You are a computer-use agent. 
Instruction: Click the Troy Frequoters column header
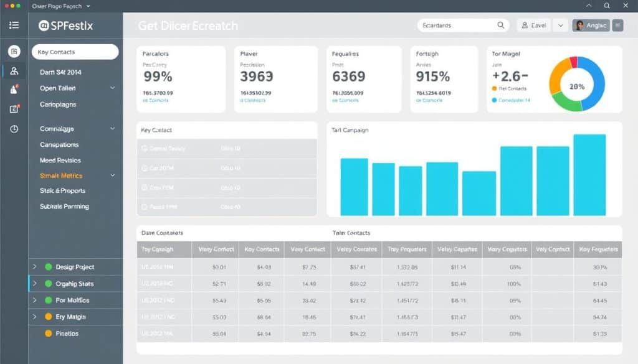point(407,250)
